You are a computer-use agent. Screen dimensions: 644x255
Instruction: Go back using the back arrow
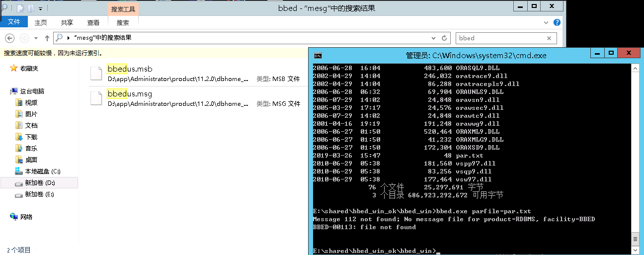[9, 38]
